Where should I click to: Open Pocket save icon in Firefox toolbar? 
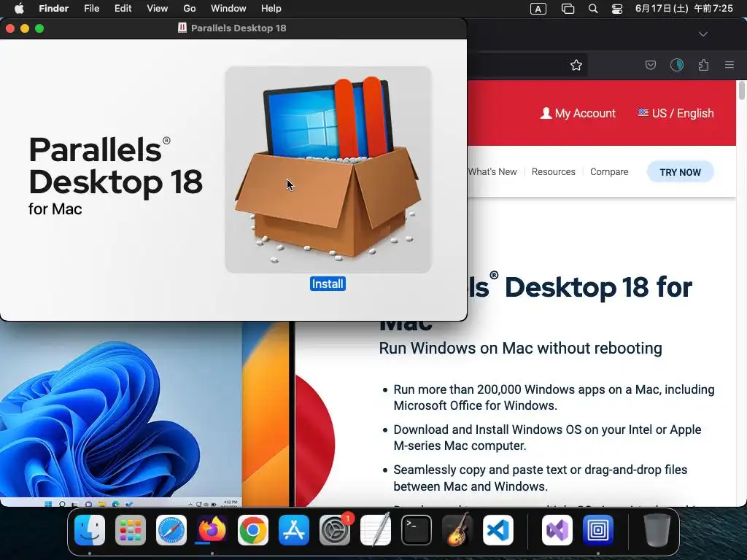(x=650, y=65)
